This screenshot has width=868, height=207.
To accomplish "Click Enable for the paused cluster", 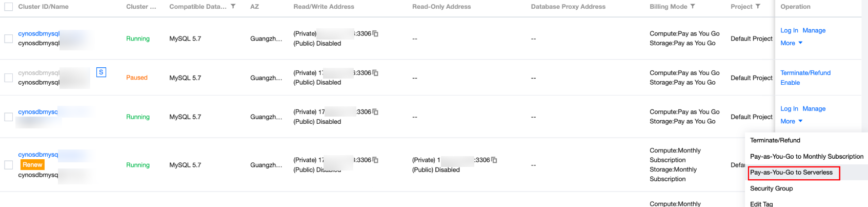I will point(790,83).
